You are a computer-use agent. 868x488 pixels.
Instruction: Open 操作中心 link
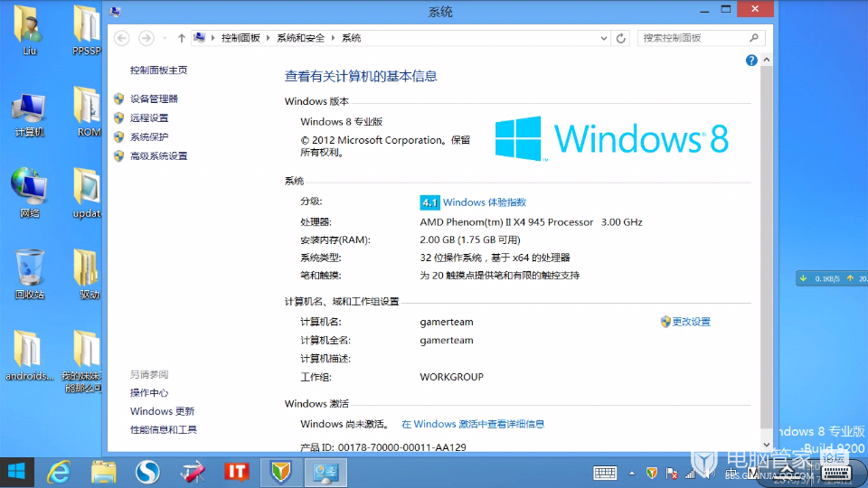[x=149, y=393]
